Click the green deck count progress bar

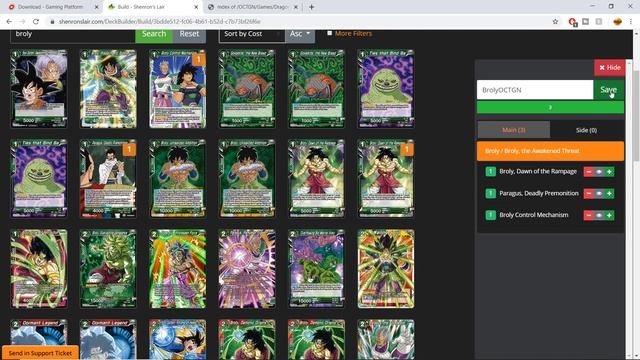[550, 107]
